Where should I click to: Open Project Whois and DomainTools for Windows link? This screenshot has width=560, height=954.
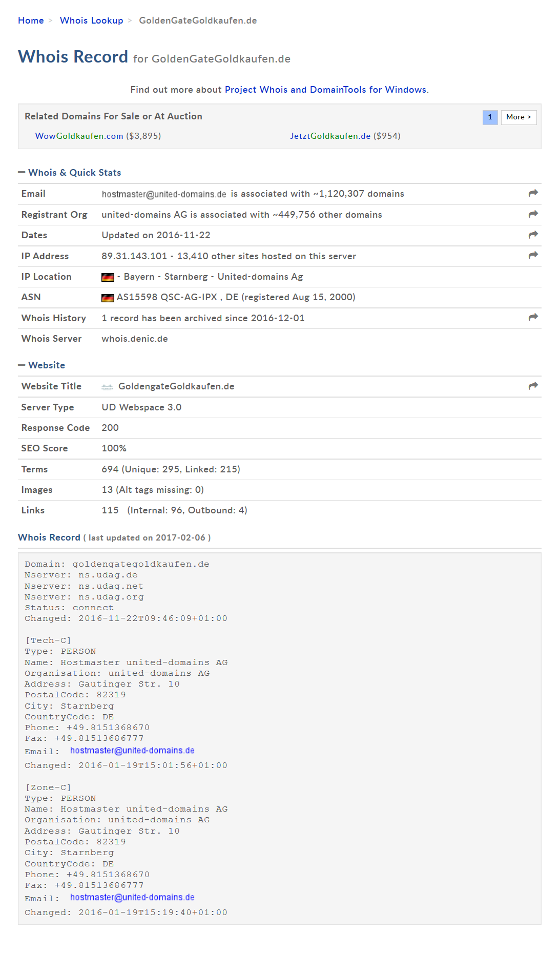point(325,90)
